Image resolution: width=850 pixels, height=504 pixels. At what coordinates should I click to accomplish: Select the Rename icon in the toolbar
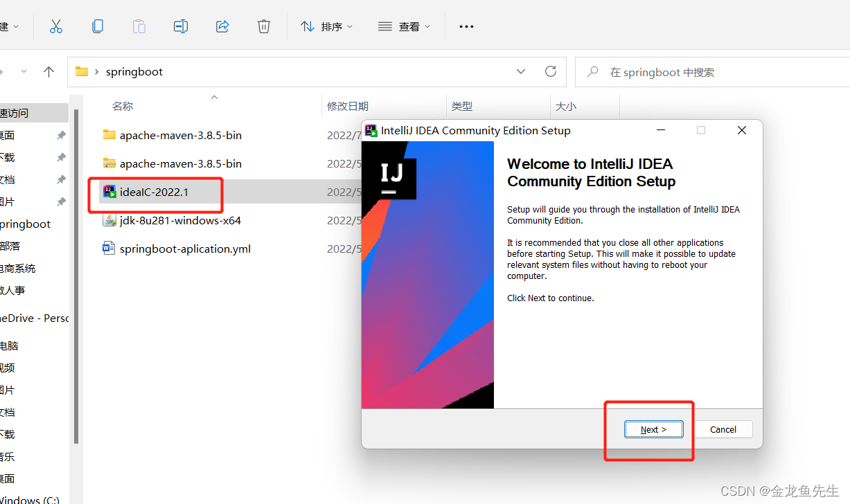click(x=180, y=26)
